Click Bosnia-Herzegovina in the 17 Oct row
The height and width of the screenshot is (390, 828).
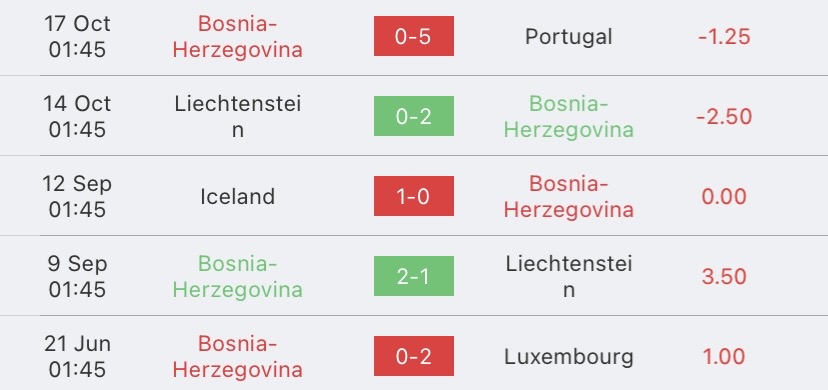[x=238, y=36]
